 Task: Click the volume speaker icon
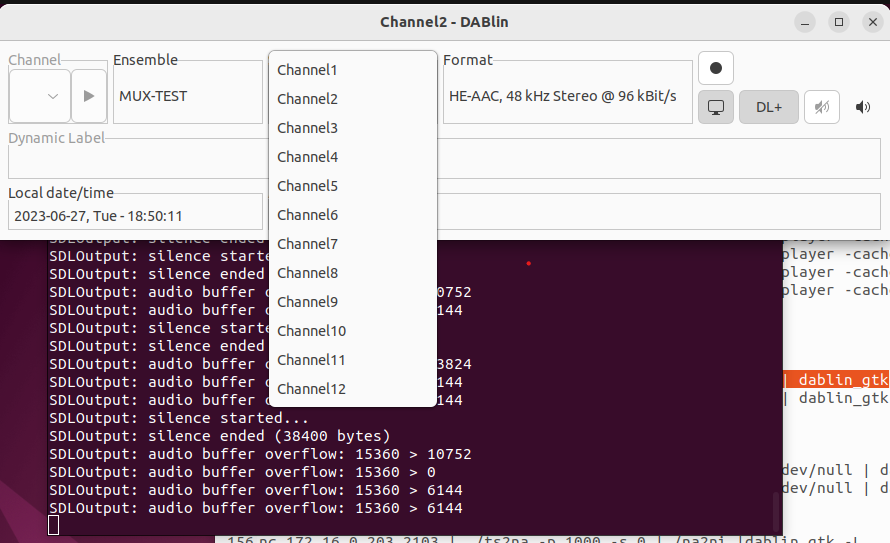863,107
